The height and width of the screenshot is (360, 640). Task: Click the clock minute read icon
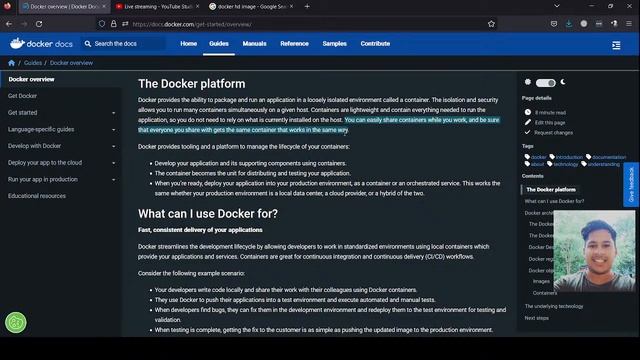click(x=528, y=112)
